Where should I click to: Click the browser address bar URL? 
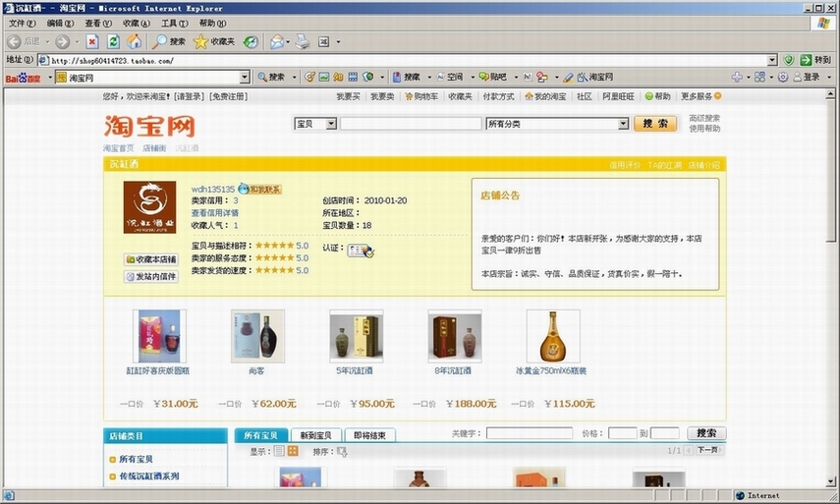point(112,61)
